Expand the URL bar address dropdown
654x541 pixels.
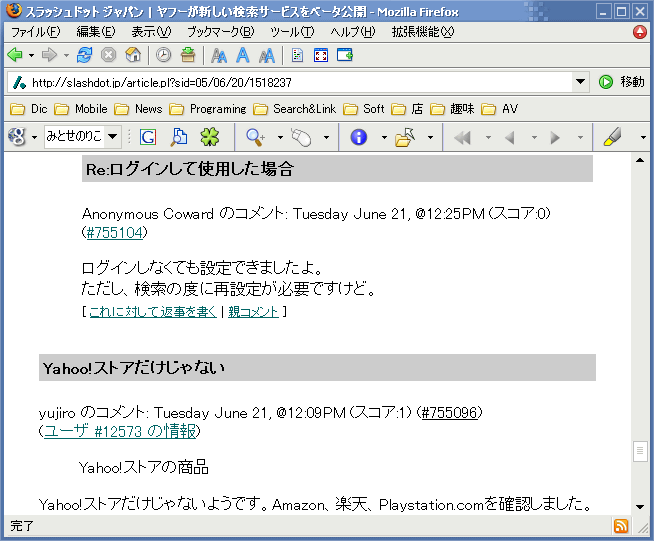(580, 82)
